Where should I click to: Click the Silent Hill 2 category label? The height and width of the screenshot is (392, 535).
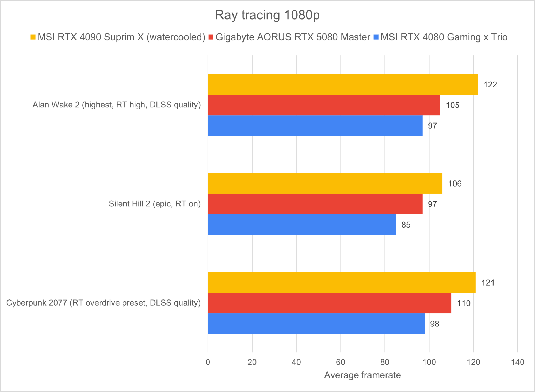[155, 204]
